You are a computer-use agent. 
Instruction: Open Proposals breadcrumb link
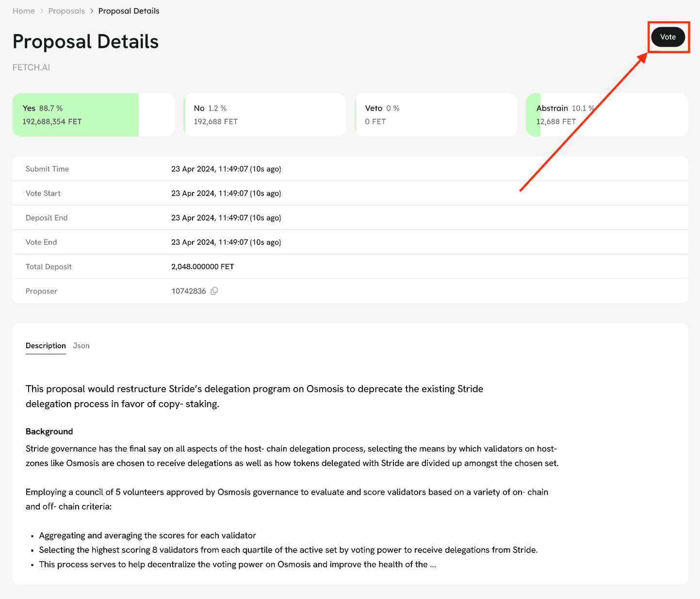pos(66,11)
